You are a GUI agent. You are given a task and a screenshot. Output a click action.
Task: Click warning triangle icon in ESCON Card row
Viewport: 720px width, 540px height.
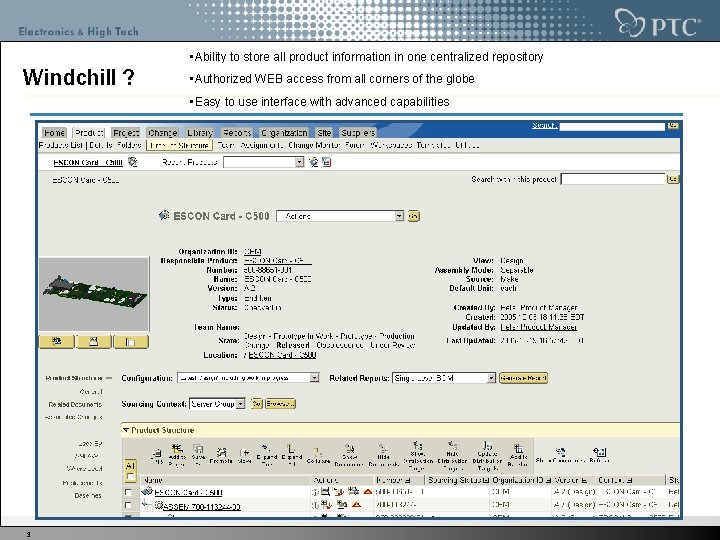[x=367, y=492]
